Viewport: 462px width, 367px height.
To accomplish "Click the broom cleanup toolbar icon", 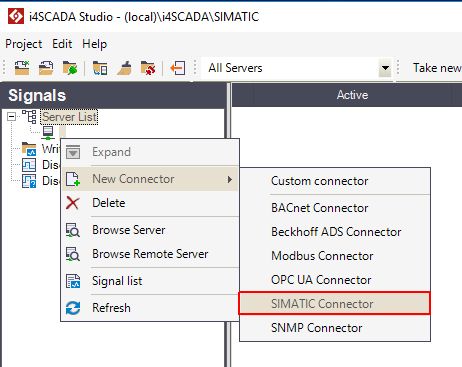I will [x=124, y=68].
